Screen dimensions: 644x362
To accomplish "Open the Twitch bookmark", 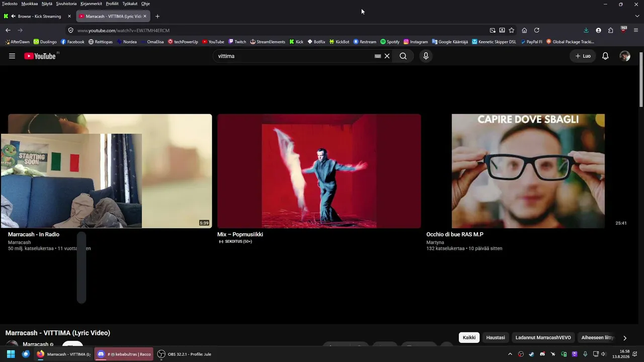I will 237,42.
